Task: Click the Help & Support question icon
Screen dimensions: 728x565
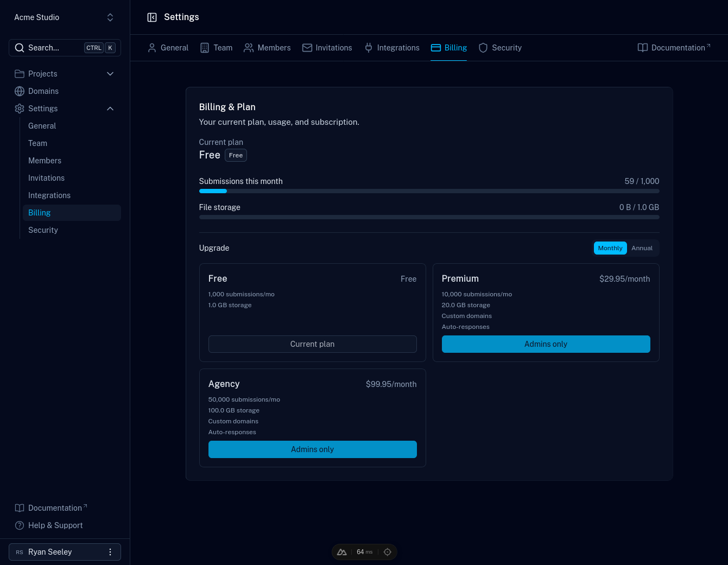Action: (20, 525)
